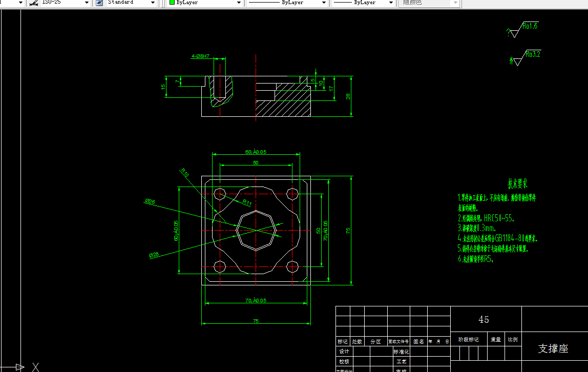This screenshot has height=372, width=588.
Task: Select the 60¡À0.05 dimension text
Action: click(256, 152)
